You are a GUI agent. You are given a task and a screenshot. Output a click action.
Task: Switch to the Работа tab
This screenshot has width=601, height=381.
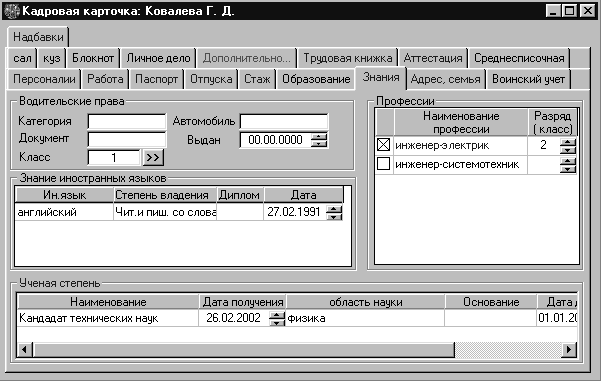pos(105,79)
